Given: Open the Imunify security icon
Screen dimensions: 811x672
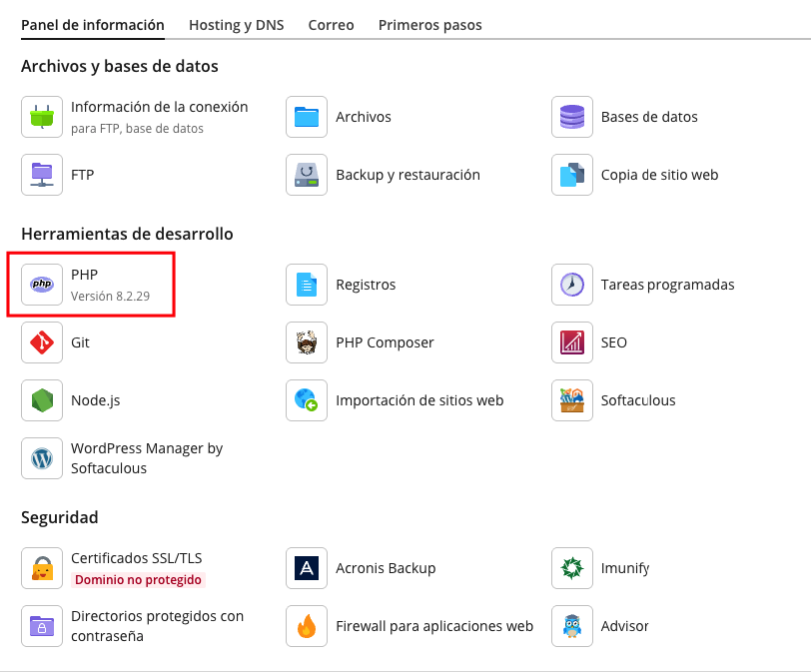Looking at the screenshot, I should 572,568.
